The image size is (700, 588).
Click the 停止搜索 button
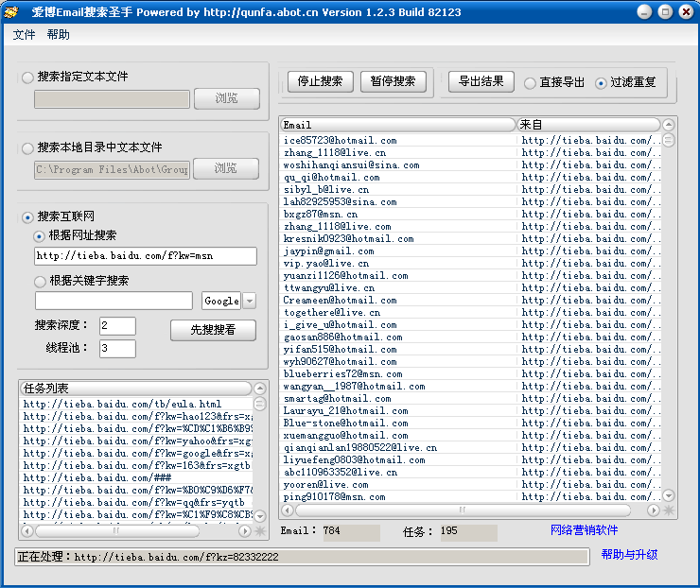click(x=320, y=81)
